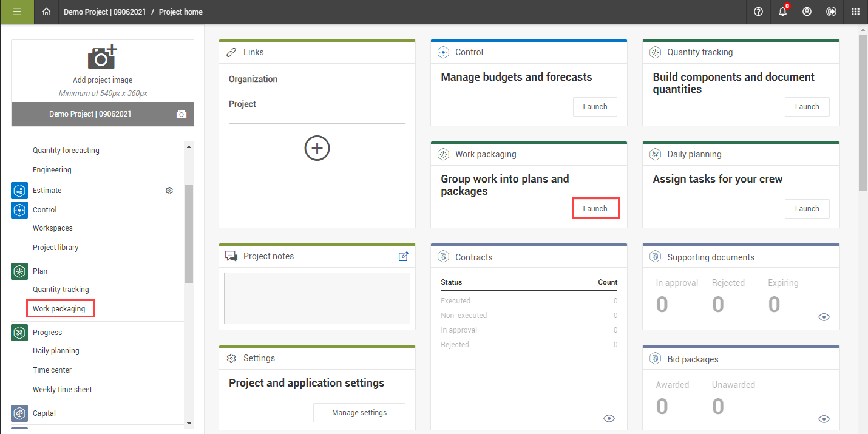Image resolution: width=868 pixels, height=434 pixels.
Task: Launch the Work packaging module
Action: pos(595,208)
